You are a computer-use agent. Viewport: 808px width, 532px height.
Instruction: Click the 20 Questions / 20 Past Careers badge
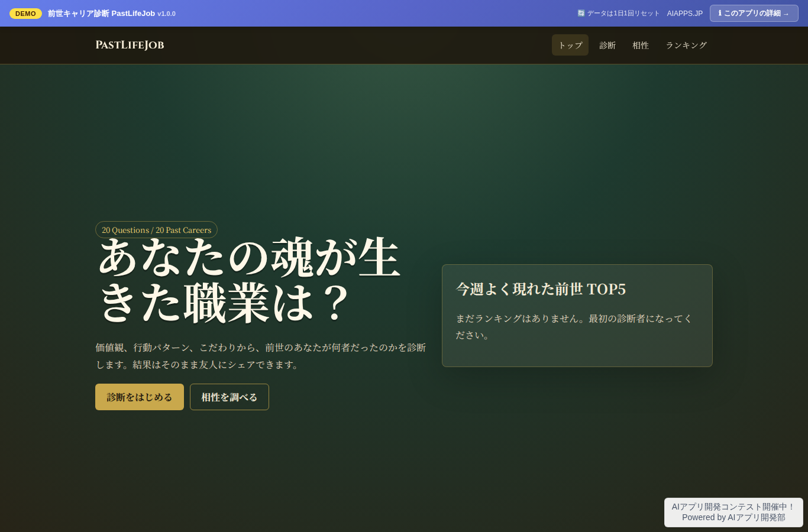[x=156, y=230]
